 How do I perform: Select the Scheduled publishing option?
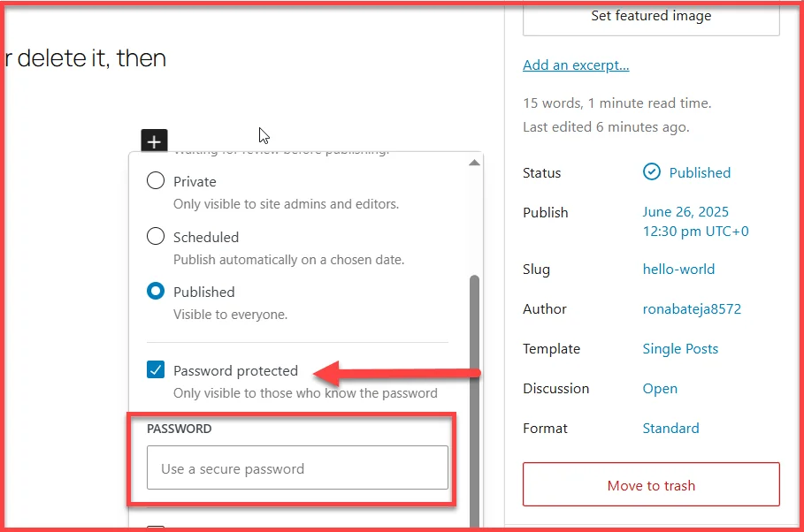[x=156, y=236]
